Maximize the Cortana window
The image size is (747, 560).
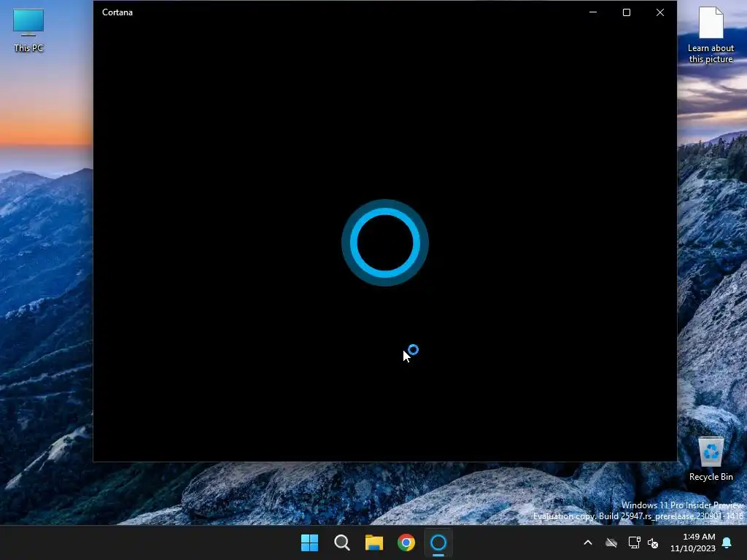pyautogui.click(x=627, y=12)
